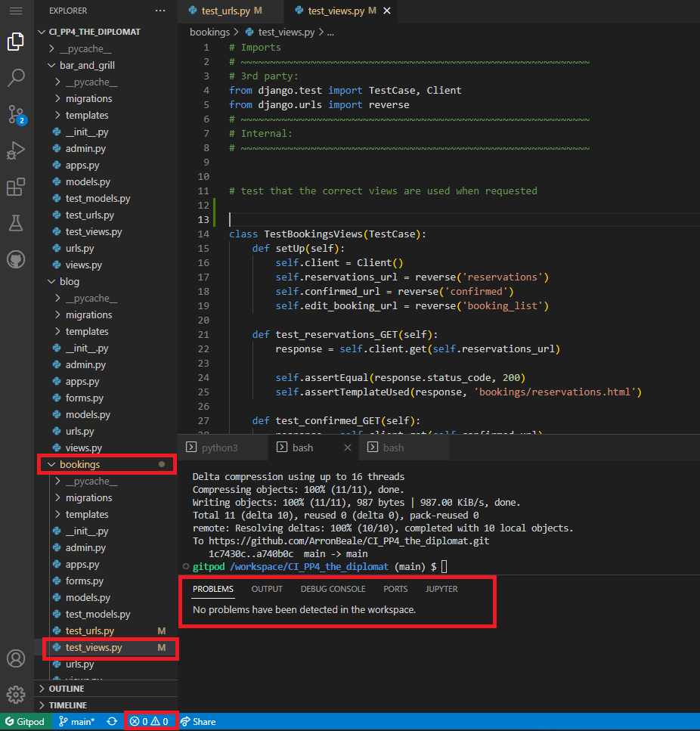Open the Testing flask view
This screenshot has width=700, height=731.
tap(16, 223)
